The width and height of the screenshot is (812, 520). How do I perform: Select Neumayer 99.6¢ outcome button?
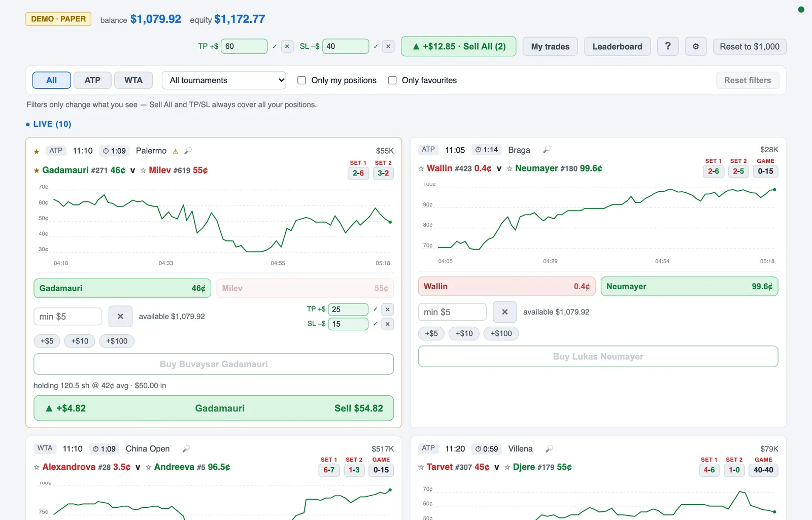[x=689, y=286]
